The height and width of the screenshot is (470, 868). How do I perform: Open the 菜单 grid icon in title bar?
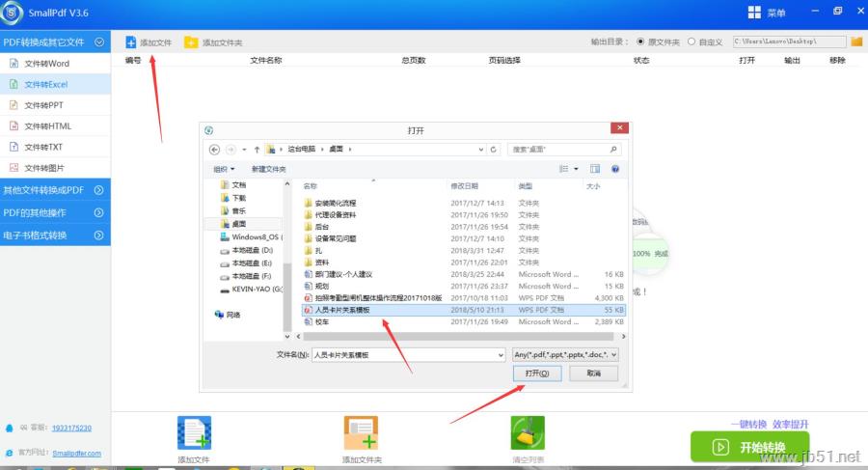tap(754, 13)
